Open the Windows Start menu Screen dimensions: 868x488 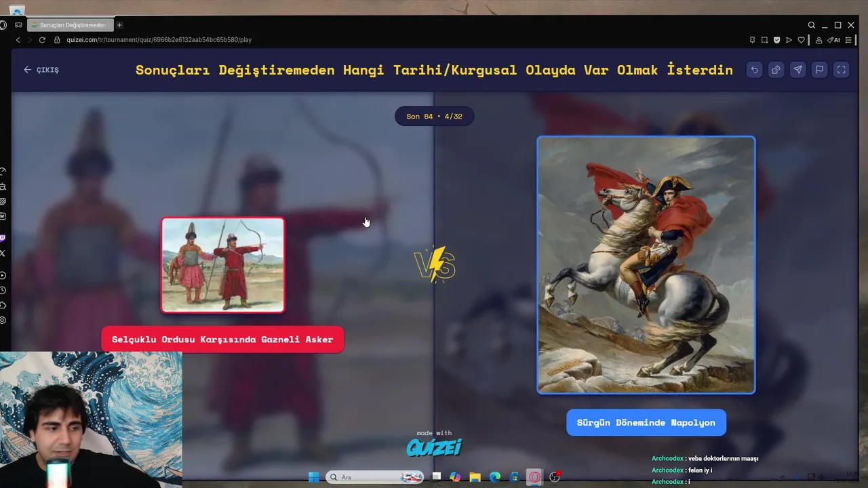(313, 477)
